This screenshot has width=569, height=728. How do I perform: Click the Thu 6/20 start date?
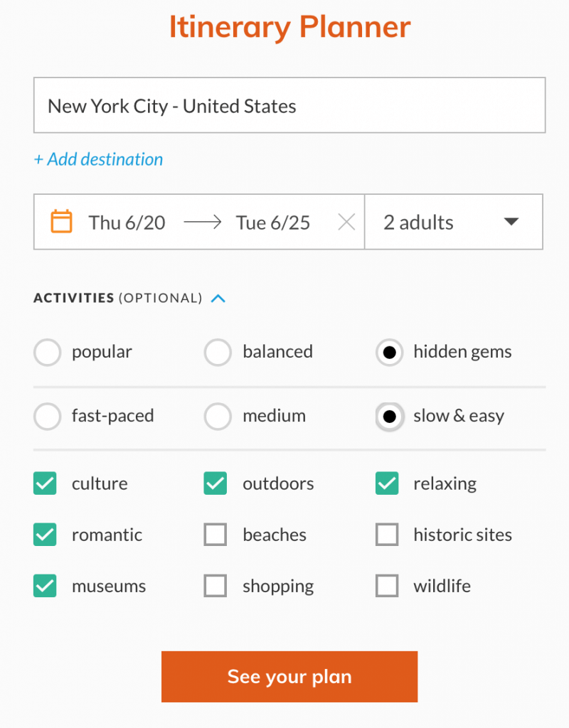click(x=127, y=223)
